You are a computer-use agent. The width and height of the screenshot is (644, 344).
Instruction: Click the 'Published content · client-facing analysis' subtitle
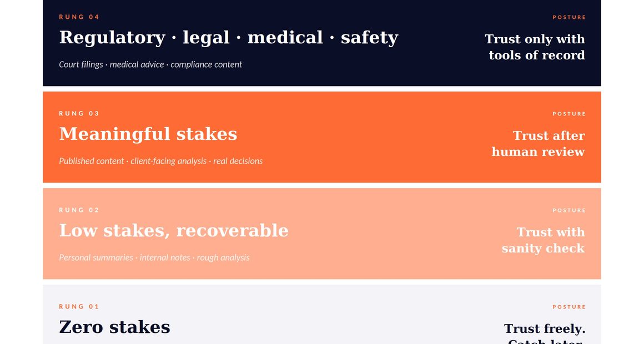coord(160,161)
